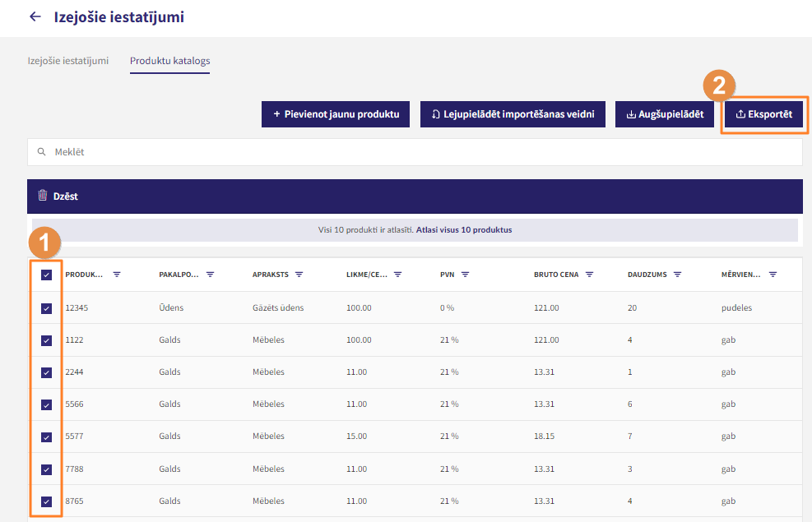Viewport: 812px width, 522px height.
Task: Click the 0 % PVN value
Action: 447,307
